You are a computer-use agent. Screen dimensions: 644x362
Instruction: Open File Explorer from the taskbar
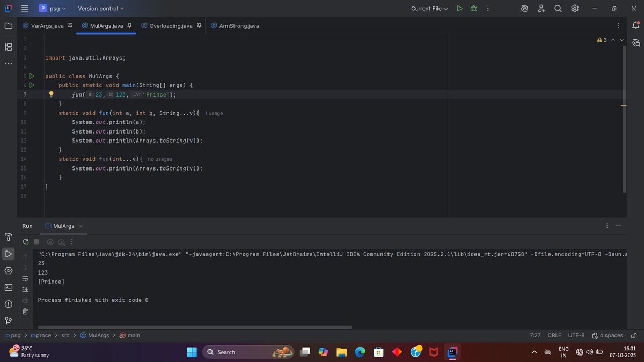pos(341,352)
